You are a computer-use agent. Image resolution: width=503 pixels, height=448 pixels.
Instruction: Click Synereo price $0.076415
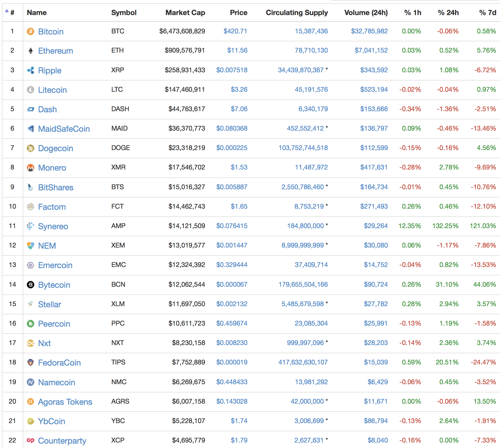coord(232,226)
